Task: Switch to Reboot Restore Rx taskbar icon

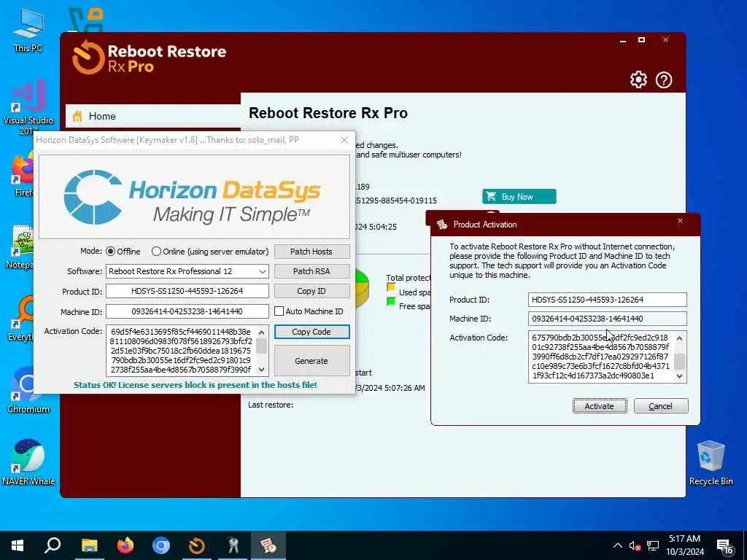Action: (197, 545)
